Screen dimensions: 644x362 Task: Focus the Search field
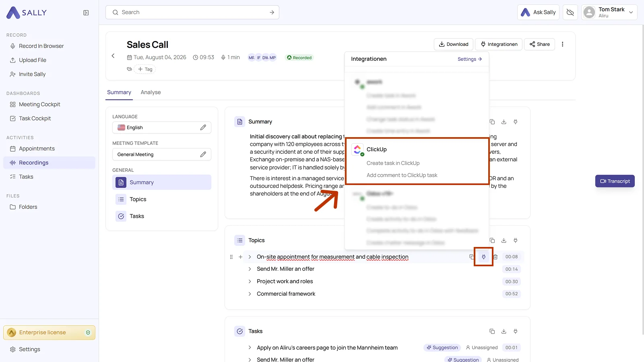(x=192, y=12)
